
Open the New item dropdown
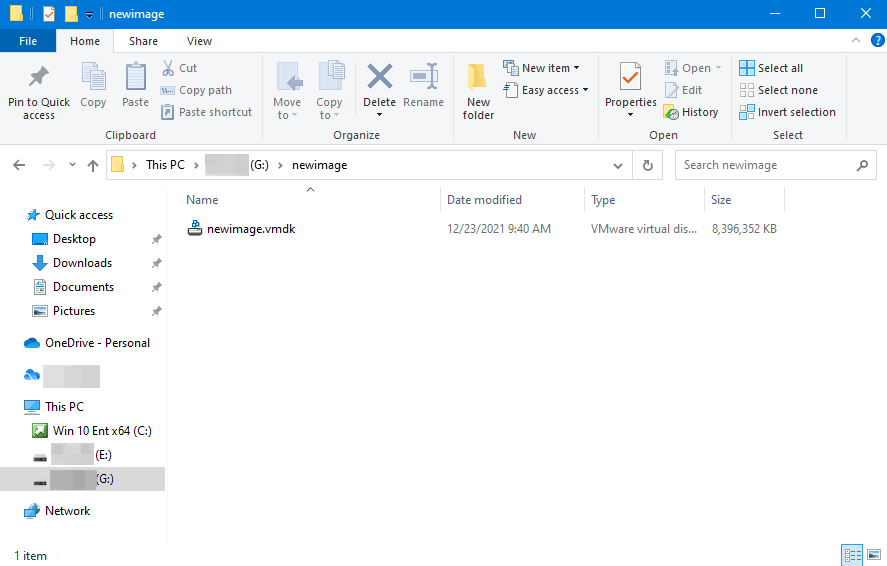tap(541, 68)
